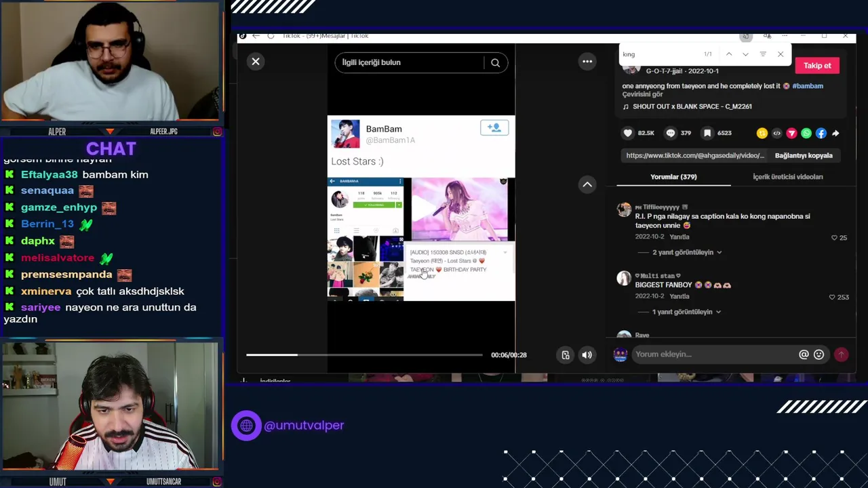Click the video URL text field
The height and width of the screenshot is (488, 868).
[694, 155]
